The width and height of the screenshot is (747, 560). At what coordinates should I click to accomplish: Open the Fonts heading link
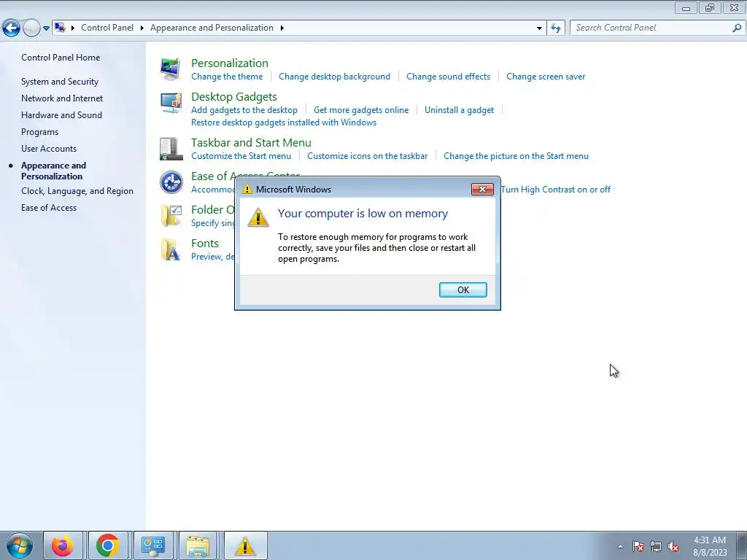[x=205, y=244]
